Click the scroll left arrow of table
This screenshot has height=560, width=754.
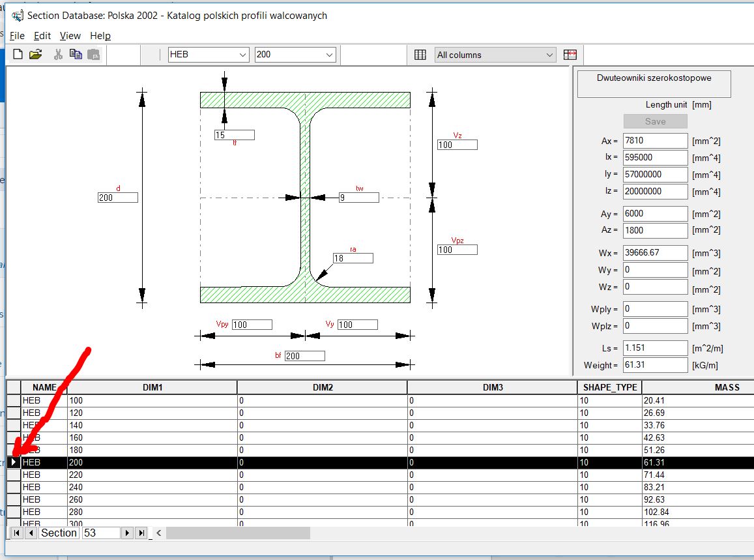[x=159, y=533]
